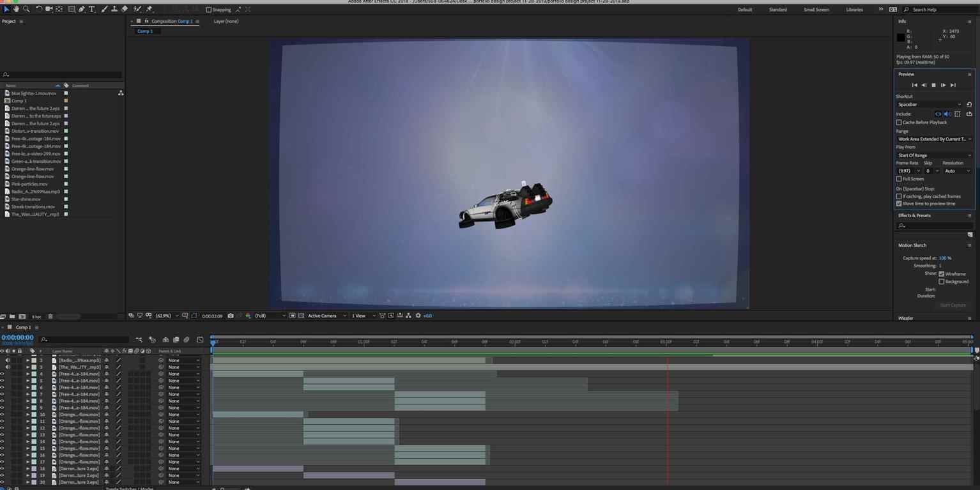Open the viewer resolution Full dropdown
Screen dimensions: 980x490
[x=271, y=316]
